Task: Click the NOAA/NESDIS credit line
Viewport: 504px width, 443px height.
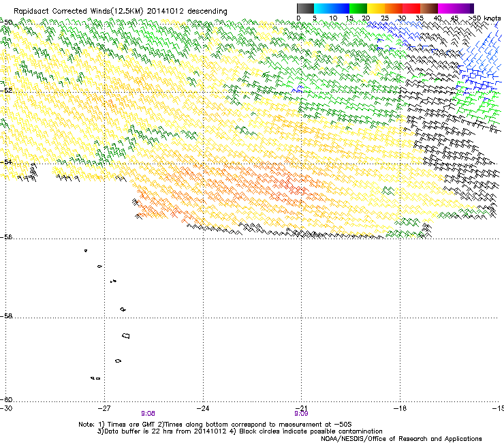Action: click(x=401, y=439)
